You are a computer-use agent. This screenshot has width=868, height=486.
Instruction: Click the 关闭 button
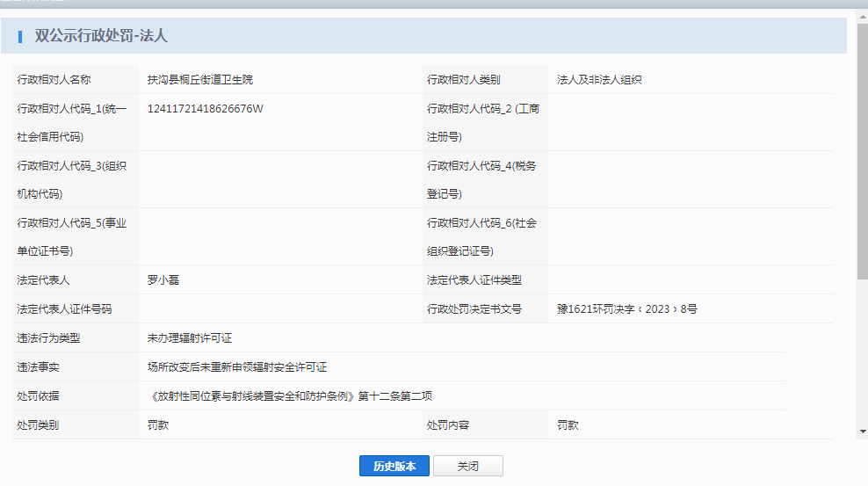point(467,466)
